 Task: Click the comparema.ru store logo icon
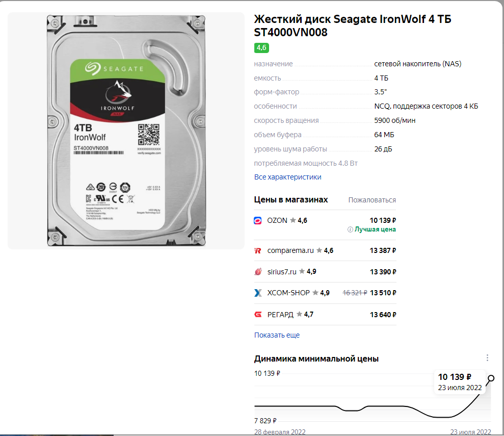[x=257, y=250]
